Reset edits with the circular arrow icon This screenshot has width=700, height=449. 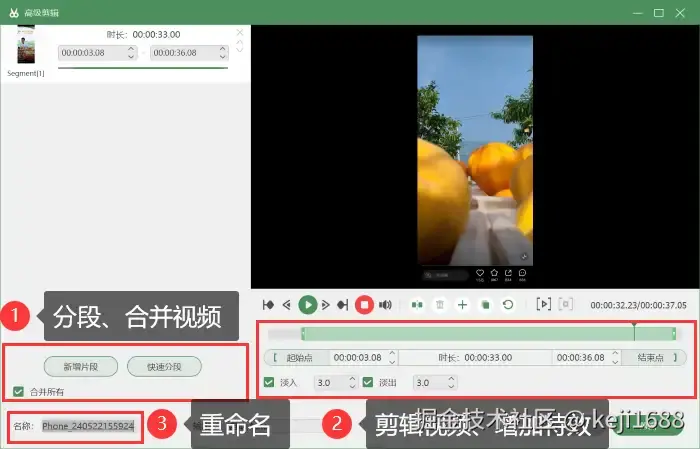click(x=508, y=305)
